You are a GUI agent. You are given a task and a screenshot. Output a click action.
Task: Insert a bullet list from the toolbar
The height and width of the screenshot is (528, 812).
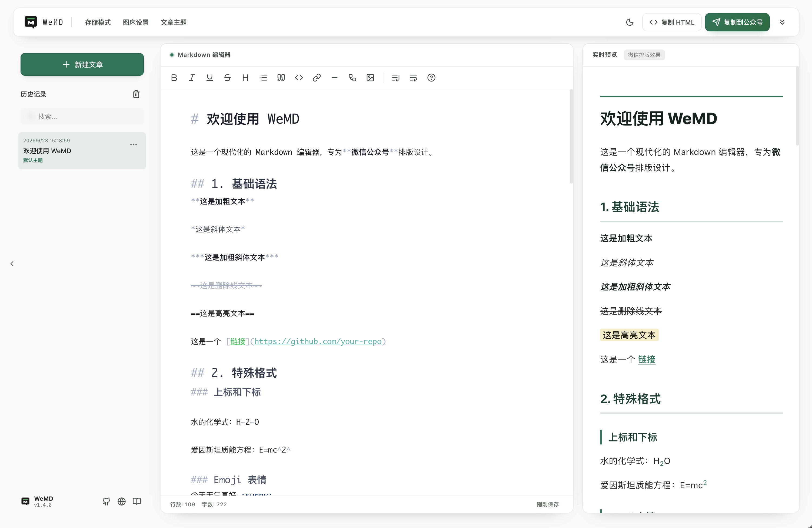[263, 78]
